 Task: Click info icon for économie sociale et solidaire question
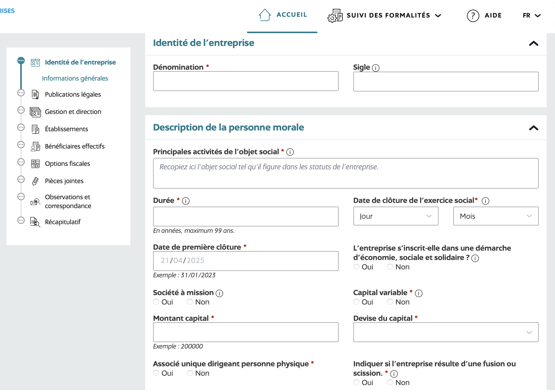475,258
